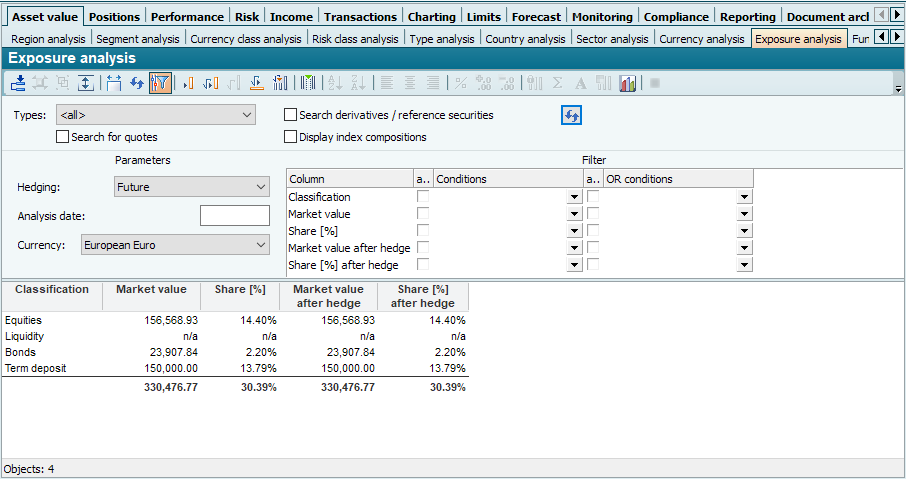Image resolution: width=906 pixels, height=479 pixels.
Task: Enable Search for quotes checkbox
Action: coord(63,137)
